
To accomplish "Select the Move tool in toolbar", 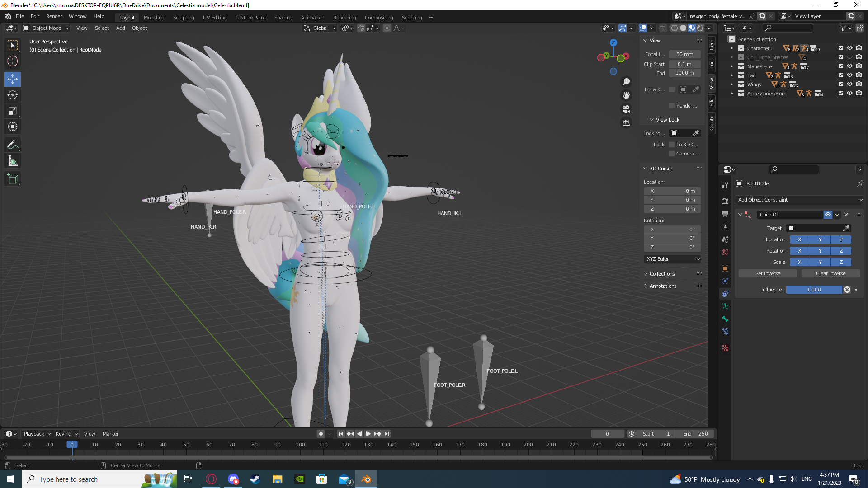I will [x=13, y=79].
